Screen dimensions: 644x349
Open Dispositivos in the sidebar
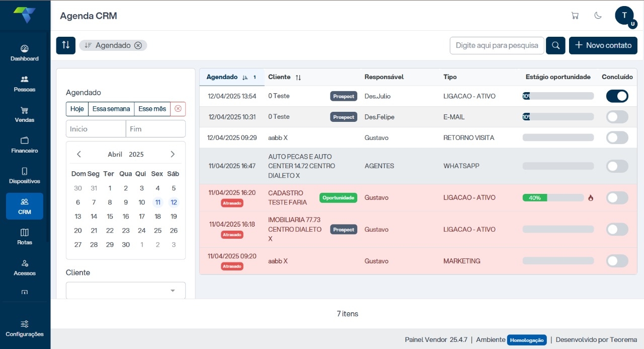25,175
